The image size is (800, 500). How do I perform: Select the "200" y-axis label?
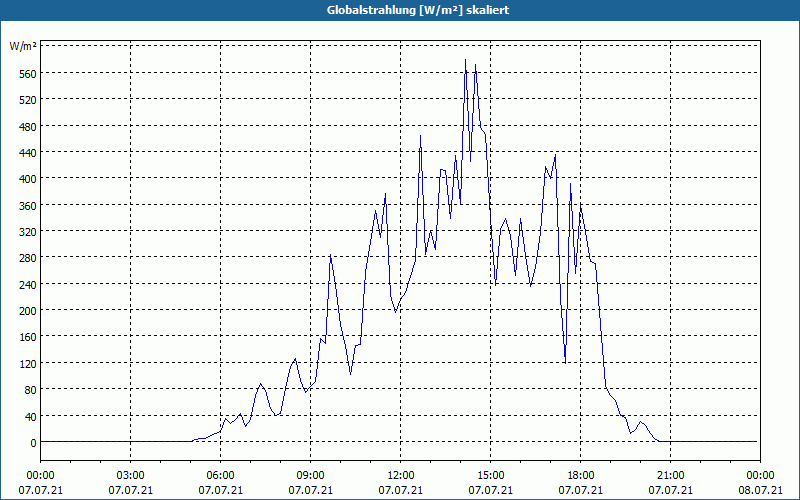[x=29, y=311]
